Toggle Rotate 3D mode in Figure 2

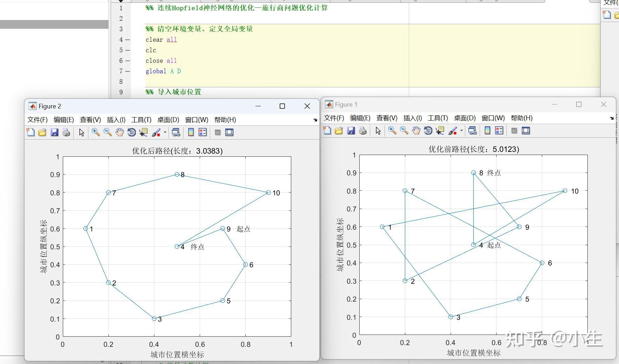point(131,132)
